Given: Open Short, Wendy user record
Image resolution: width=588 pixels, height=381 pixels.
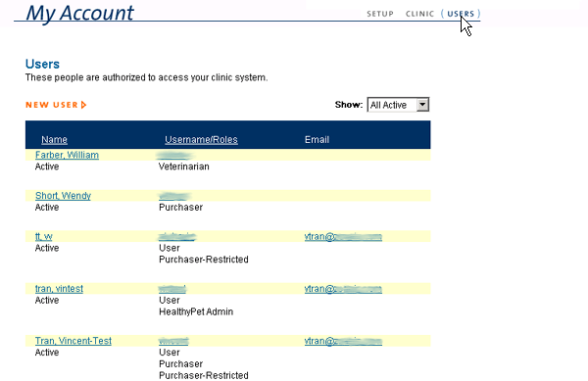Looking at the screenshot, I should pos(63,196).
